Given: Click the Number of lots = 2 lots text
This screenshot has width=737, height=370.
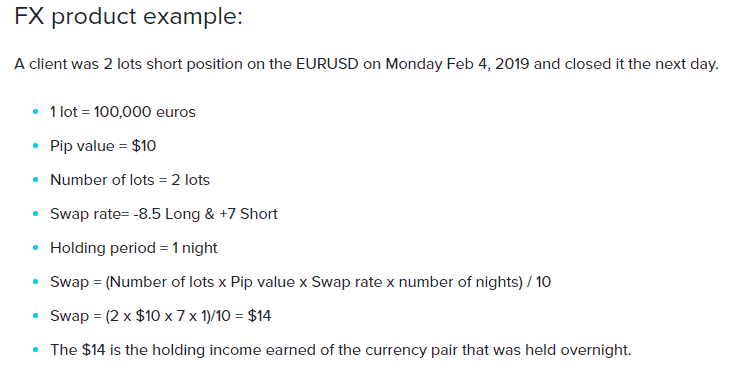Looking at the screenshot, I should [x=130, y=180].
